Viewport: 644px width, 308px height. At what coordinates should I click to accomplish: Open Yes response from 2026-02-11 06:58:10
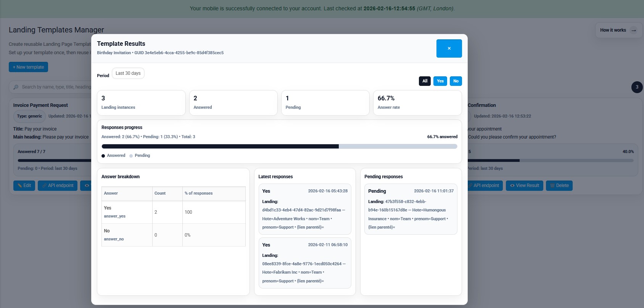click(x=305, y=263)
